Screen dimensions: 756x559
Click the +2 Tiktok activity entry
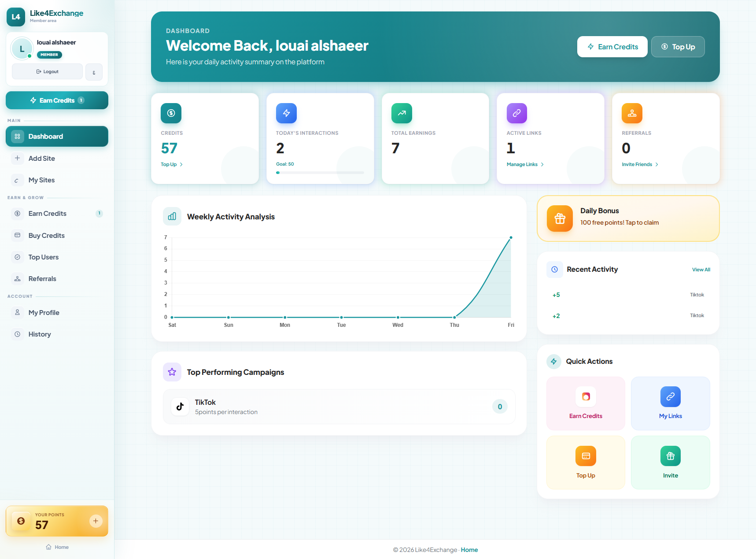628,316
